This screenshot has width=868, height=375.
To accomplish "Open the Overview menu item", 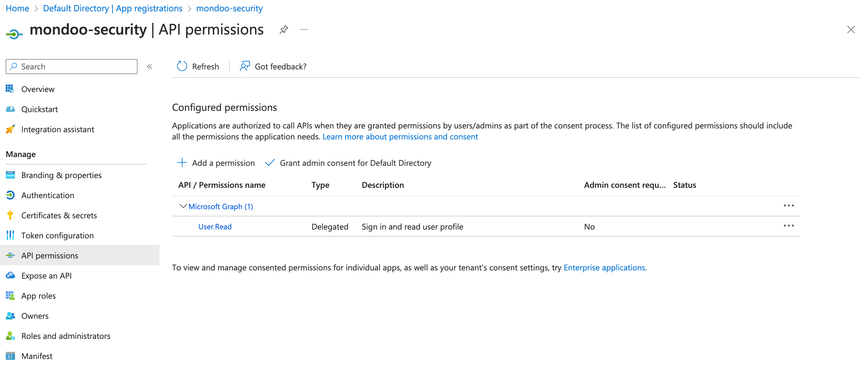I will pos(38,89).
